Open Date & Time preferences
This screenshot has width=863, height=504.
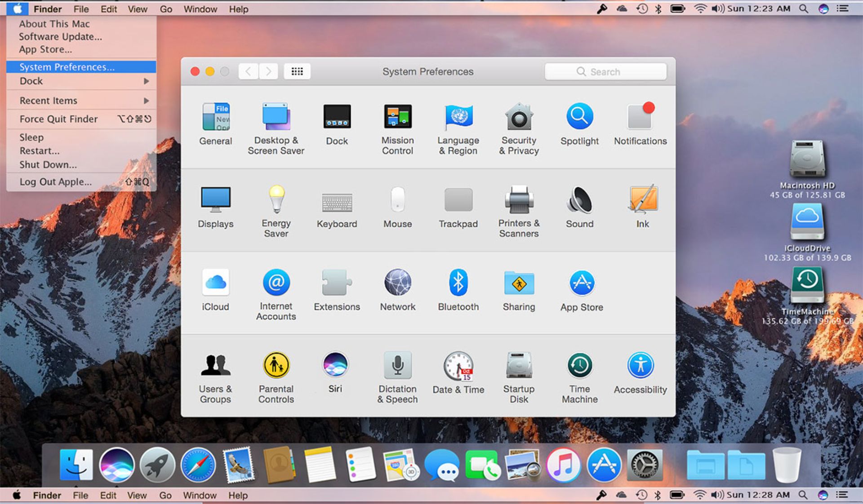tap(458, 373)
